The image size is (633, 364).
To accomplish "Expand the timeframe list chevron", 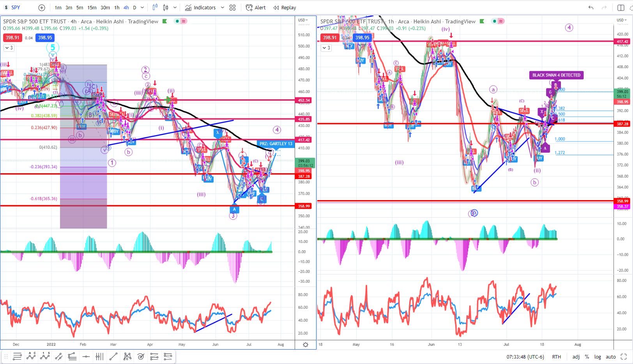I will coord(142,8).
